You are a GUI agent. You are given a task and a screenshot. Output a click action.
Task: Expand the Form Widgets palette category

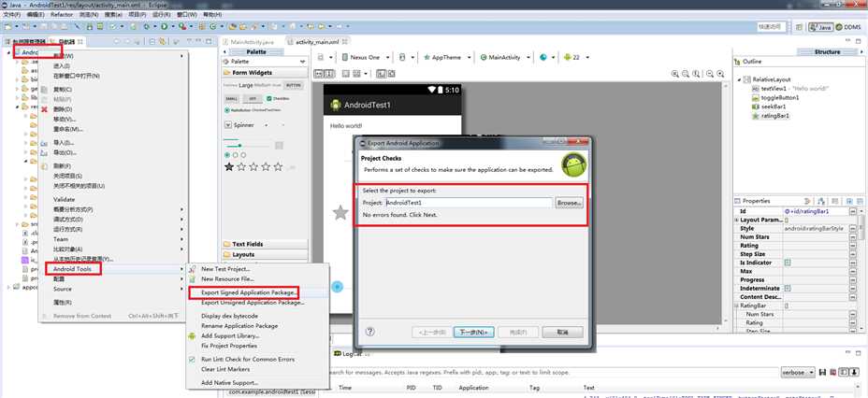click(265, 73)
